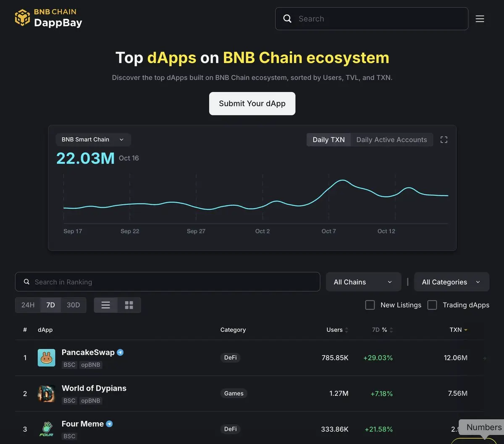The image size is (504, 444).
Task: Click the Category column header
Action: click(233, 330)
